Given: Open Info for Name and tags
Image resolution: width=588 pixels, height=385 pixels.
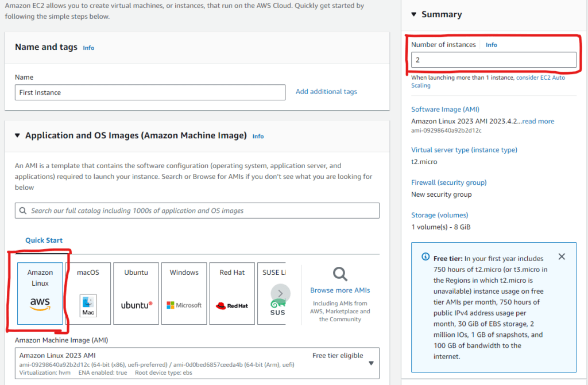Looking at the screenshot, I should 88,48.
